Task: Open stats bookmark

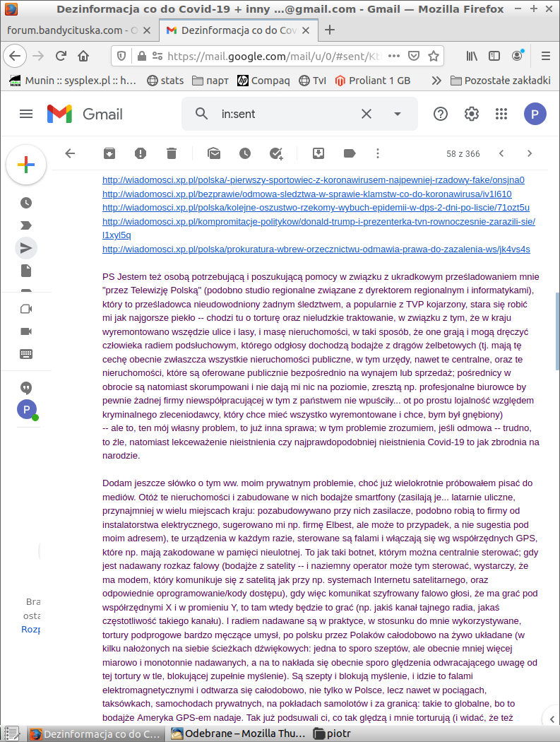Action: 165,81
